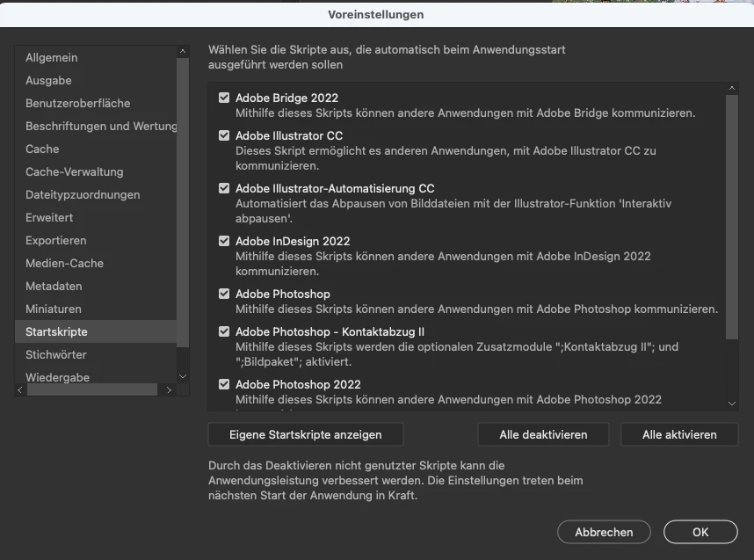The width and height of the screenshot is (754, 560).
Task: Click the category list scroll-left arrow
Action: point(19,389)
